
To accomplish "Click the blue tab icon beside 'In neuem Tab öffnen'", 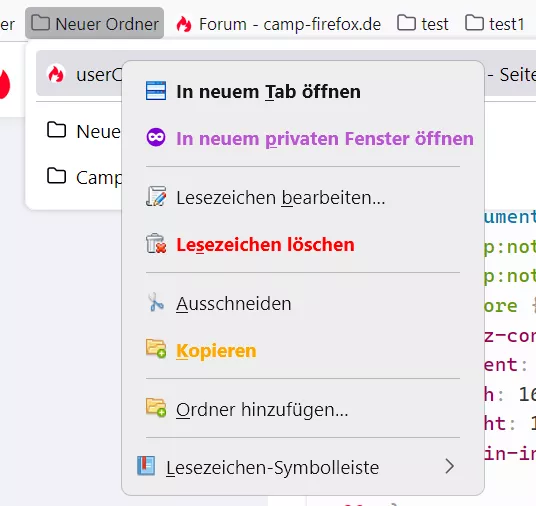I will tap(156, 91).
